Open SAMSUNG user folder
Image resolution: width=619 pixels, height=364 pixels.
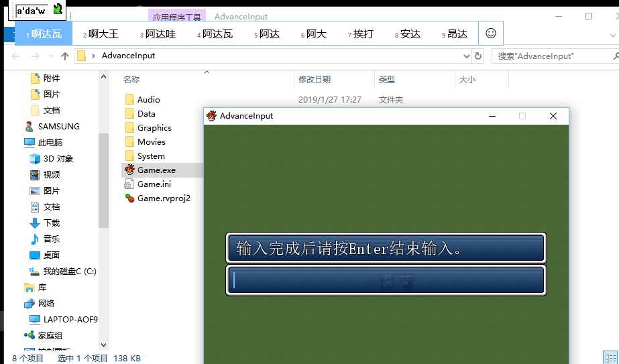pos(59,126)
